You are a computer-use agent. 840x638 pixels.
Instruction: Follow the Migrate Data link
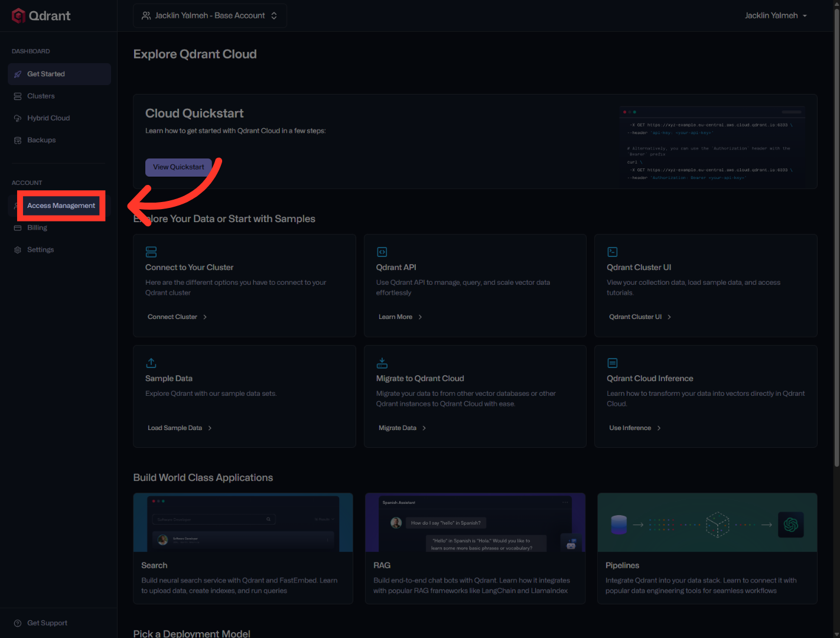click(x=402, y=428)
